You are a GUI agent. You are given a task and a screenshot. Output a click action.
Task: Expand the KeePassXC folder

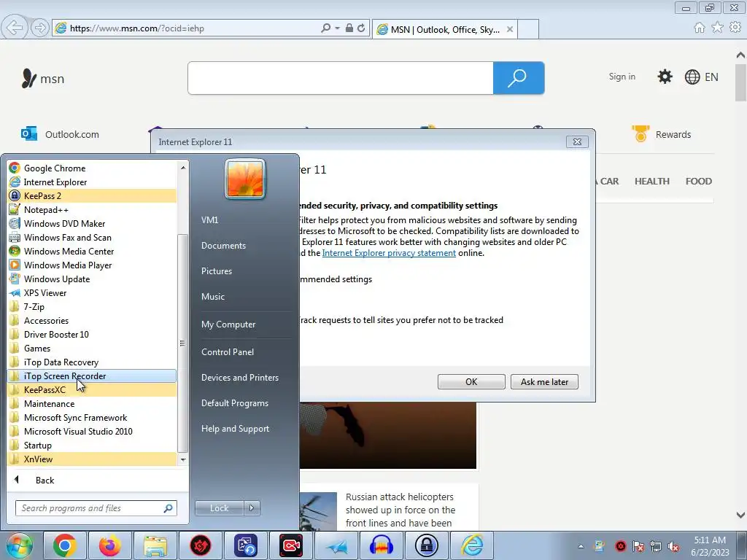coord(92,389)
